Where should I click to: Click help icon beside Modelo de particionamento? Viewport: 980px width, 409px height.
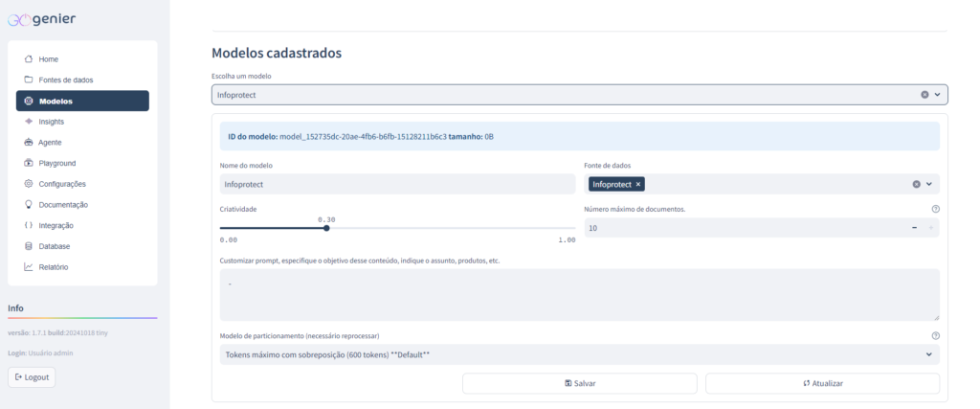click(x=935, y=336)
